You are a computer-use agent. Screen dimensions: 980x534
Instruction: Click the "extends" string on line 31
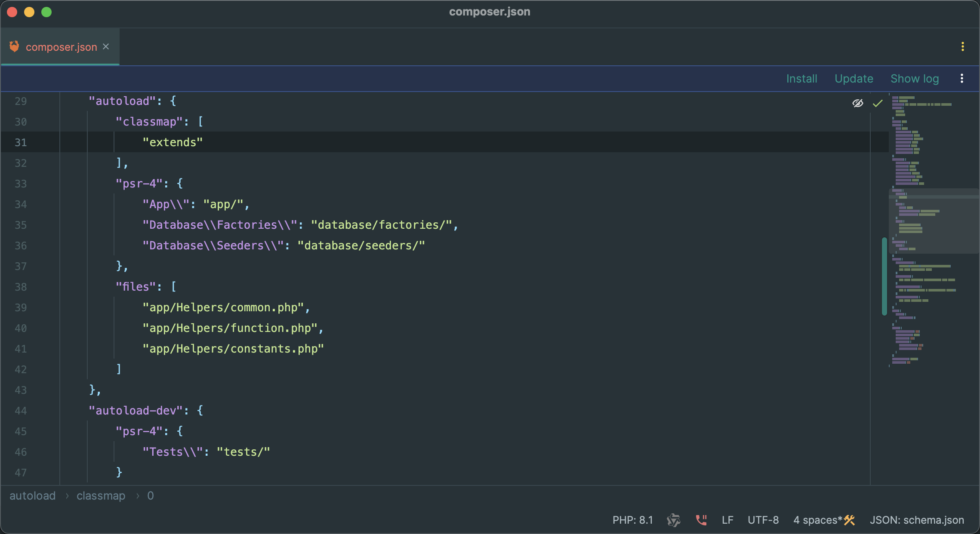173,142
